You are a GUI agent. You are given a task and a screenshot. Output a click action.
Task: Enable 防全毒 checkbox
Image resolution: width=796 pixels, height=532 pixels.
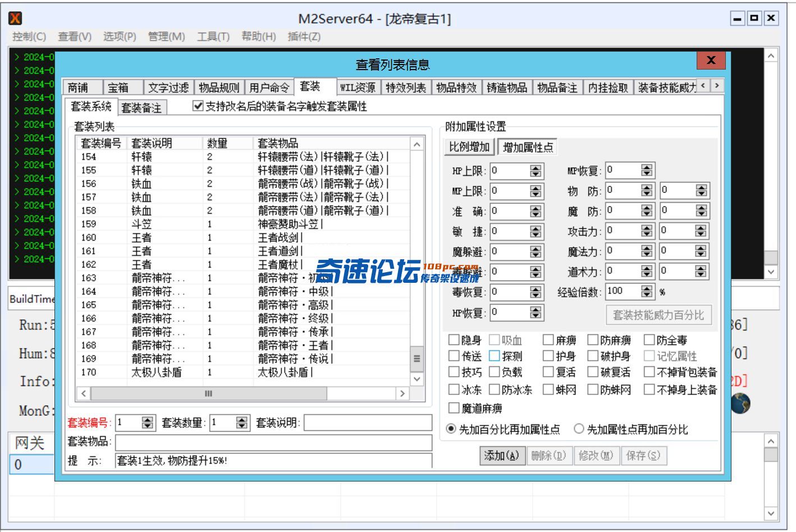649,340
